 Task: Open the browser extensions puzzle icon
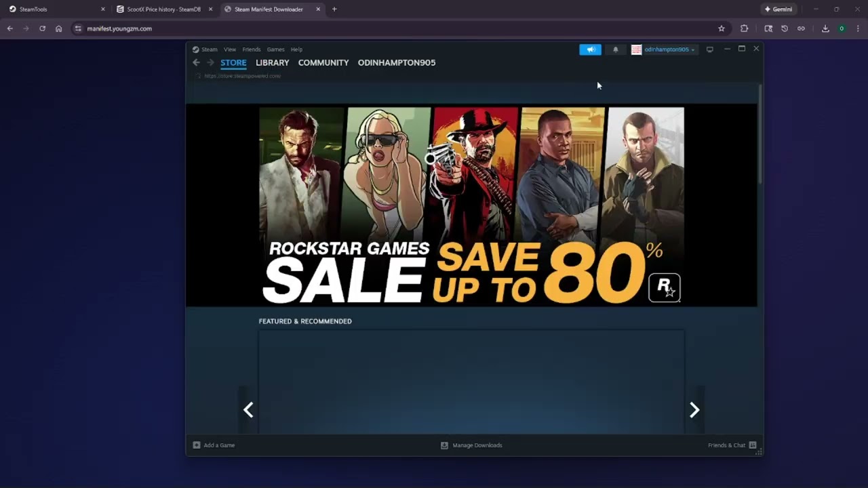[x=745, y=28]
